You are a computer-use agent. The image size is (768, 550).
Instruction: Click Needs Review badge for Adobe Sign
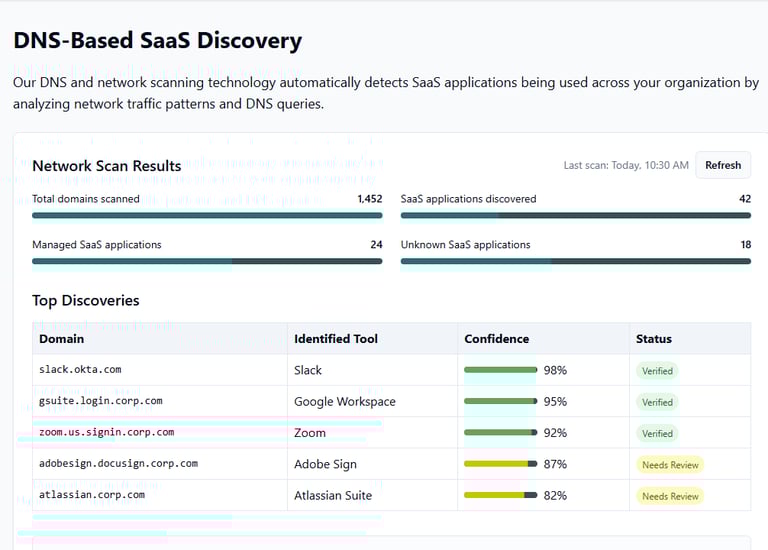click(x=670, y=465)
